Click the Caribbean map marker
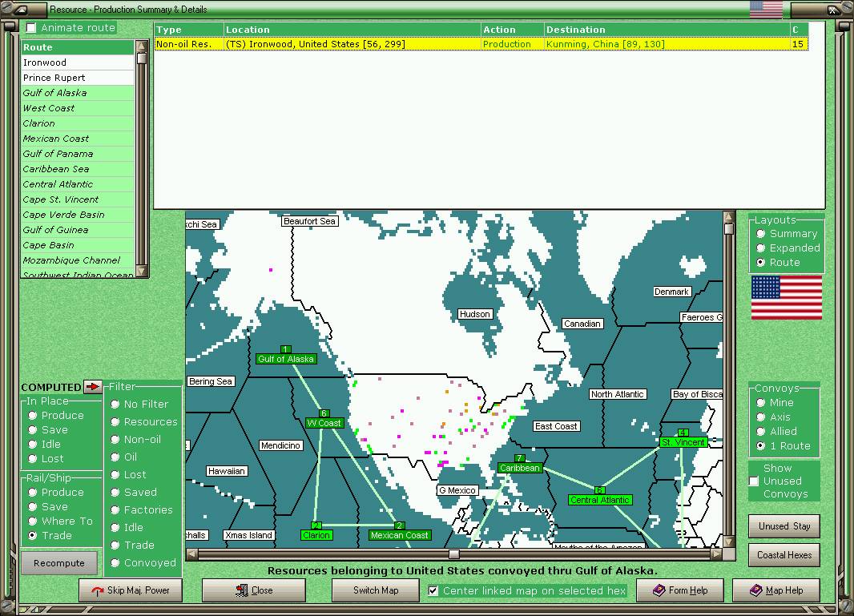Viewport: 854px width, 616px height. point(520,468)
